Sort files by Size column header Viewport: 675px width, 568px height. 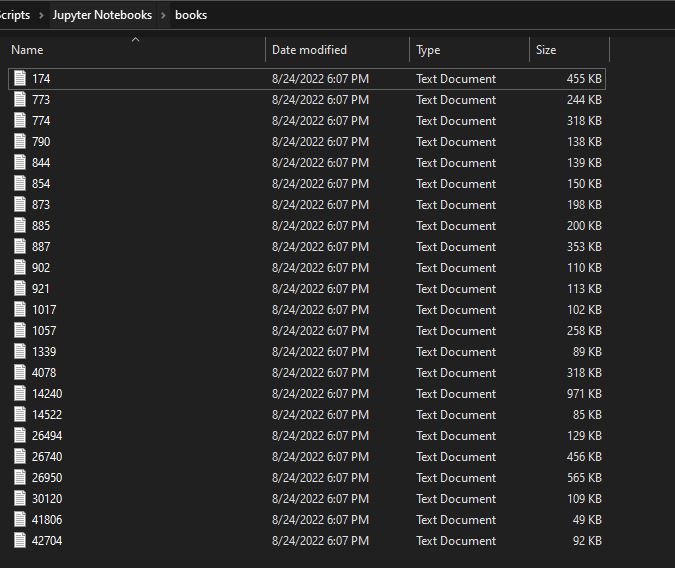point(546,50)
